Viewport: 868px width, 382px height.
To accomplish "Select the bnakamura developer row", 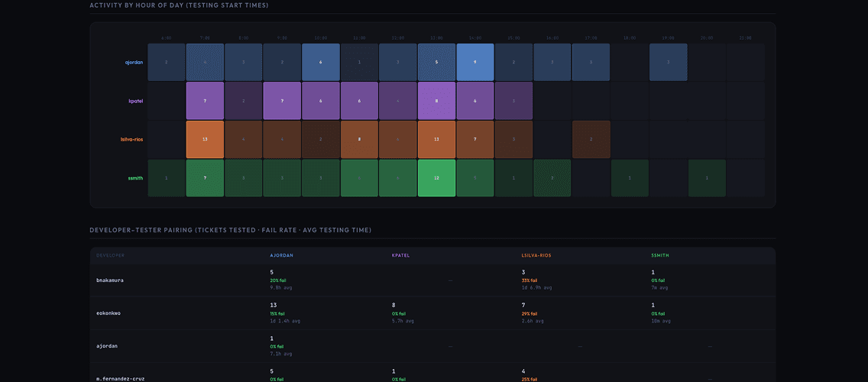I will 433,280.
